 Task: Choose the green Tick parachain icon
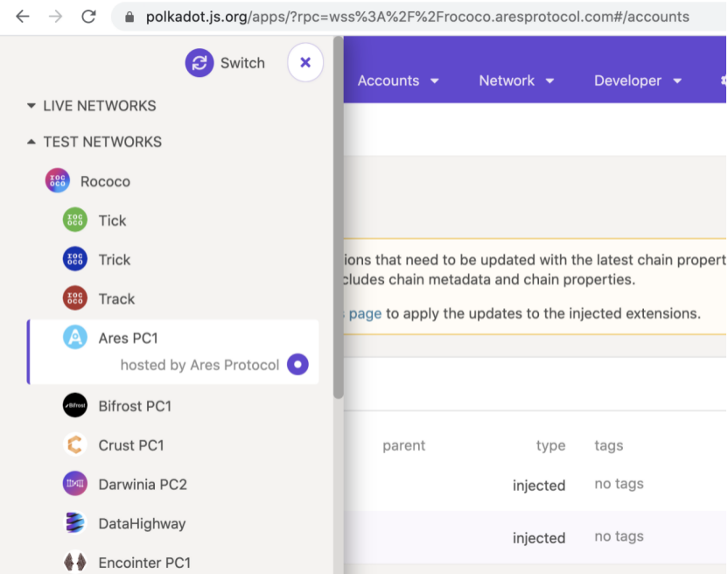coord(74,220)
